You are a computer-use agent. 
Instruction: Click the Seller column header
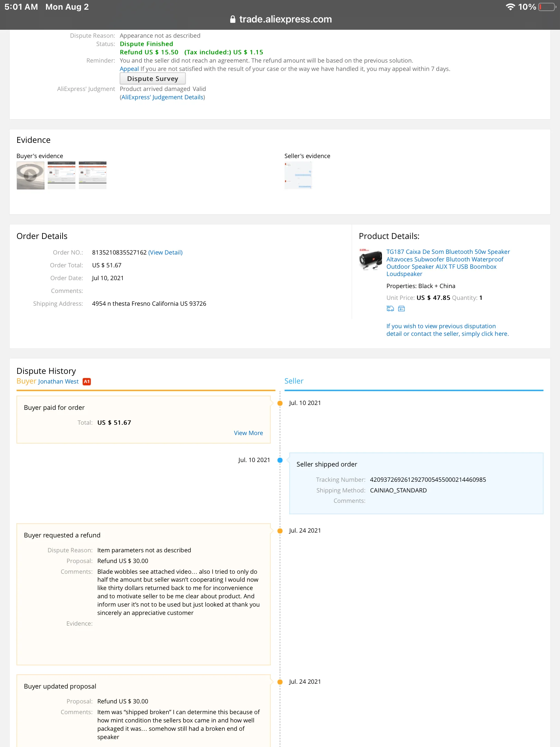click(294, 381)
